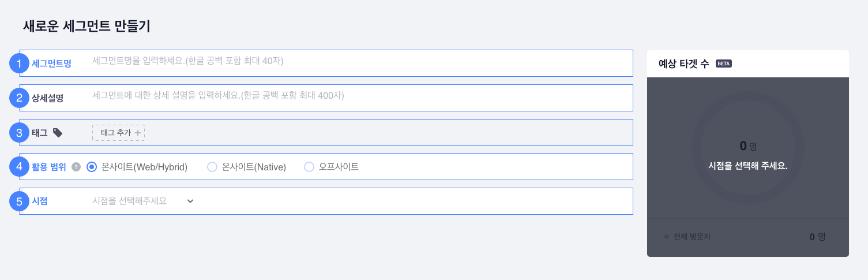The width and height of the screenshot is (868, 280).
Task: Select the 온사이트(Native) radio option
Action: (x=212, y=167)
